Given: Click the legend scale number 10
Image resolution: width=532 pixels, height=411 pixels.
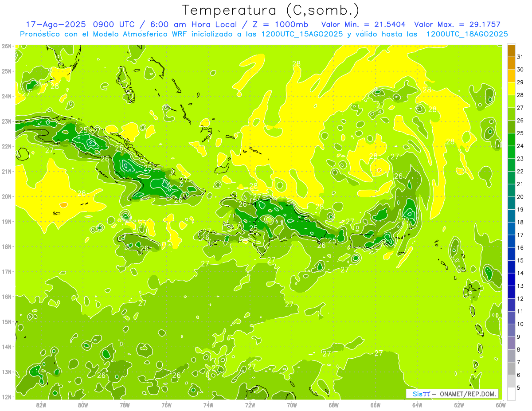Looking at the screenshot, I should pos(520,324).
